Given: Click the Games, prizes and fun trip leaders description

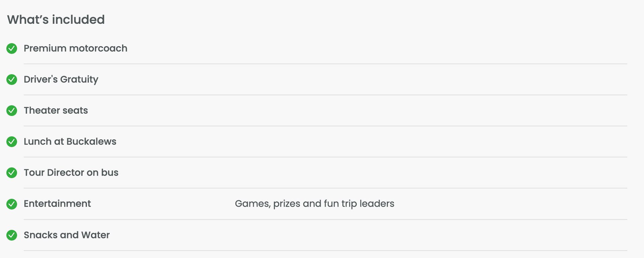Looking at the screenshot, I should (x=315, y=204).
